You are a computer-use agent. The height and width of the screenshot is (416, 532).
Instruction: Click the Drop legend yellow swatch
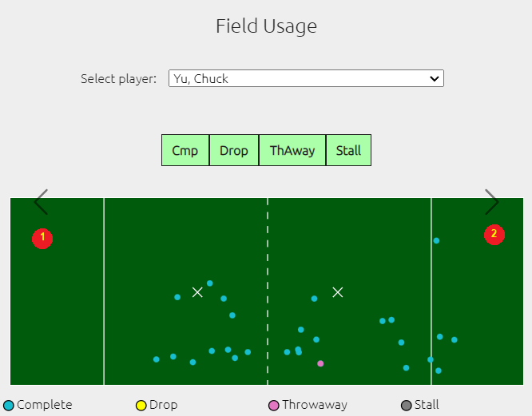point(141,406)
